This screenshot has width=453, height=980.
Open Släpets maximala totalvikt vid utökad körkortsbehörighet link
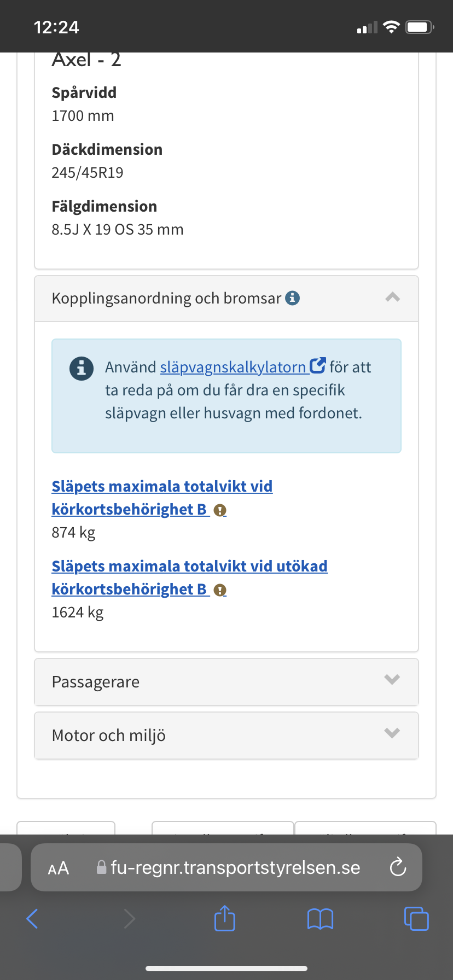point(189,577)
